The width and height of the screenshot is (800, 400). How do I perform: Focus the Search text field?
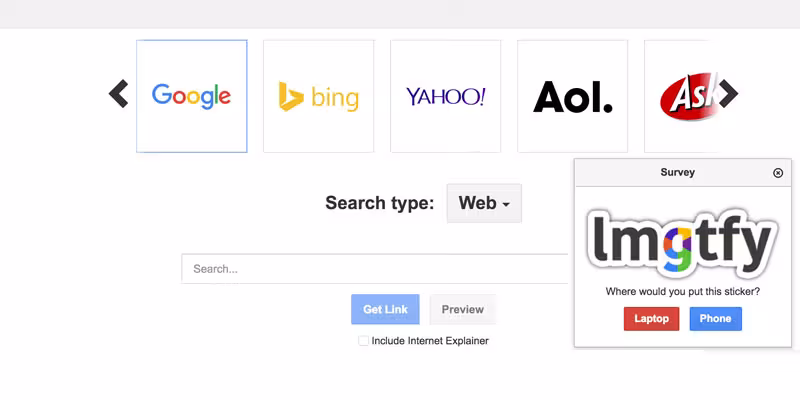(x=375, y=269)
